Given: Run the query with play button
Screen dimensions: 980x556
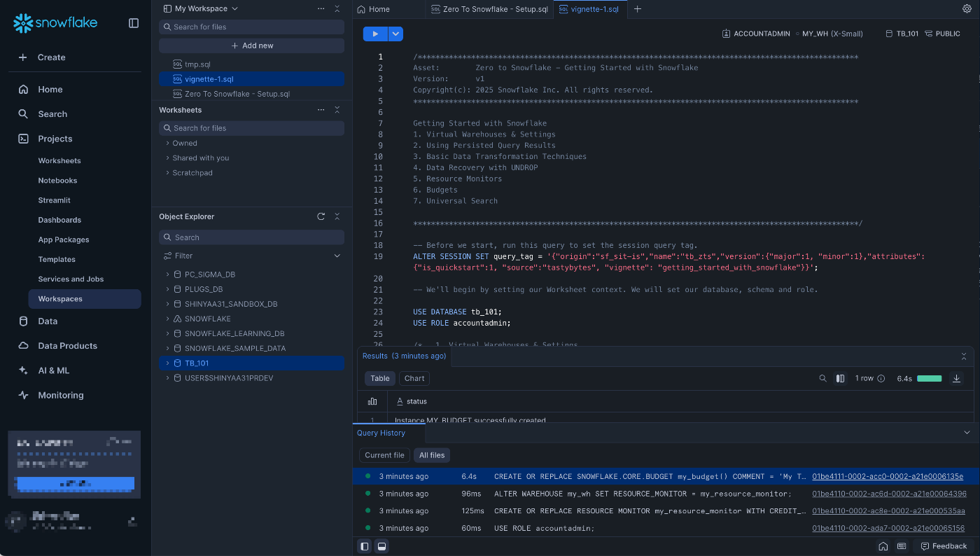Looking at the screenshot, I should [x=375, y=34].
